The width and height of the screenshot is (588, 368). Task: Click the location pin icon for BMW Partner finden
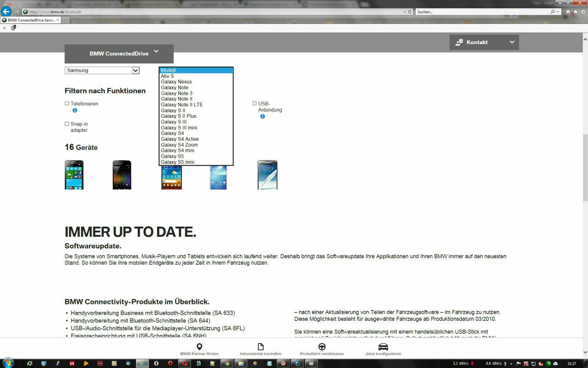pyautogui.click(x=200, y=346)
